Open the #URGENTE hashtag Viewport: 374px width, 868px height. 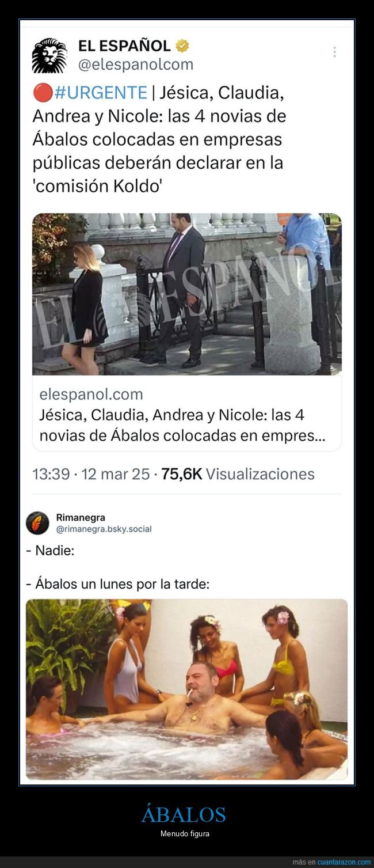point(101,93)
